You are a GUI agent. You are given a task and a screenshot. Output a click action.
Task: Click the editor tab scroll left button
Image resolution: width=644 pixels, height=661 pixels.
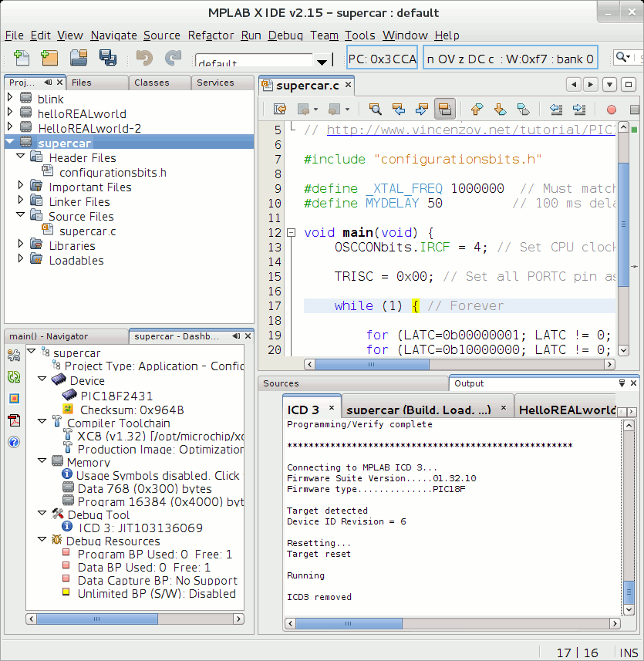click(x=574, y=84)
